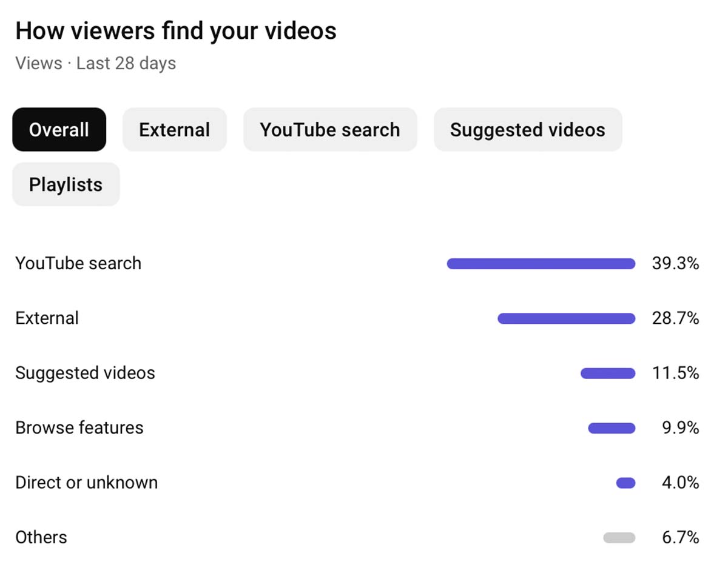Switch to the External filter chip
This screenshot has width=728, height=570.
174,130
